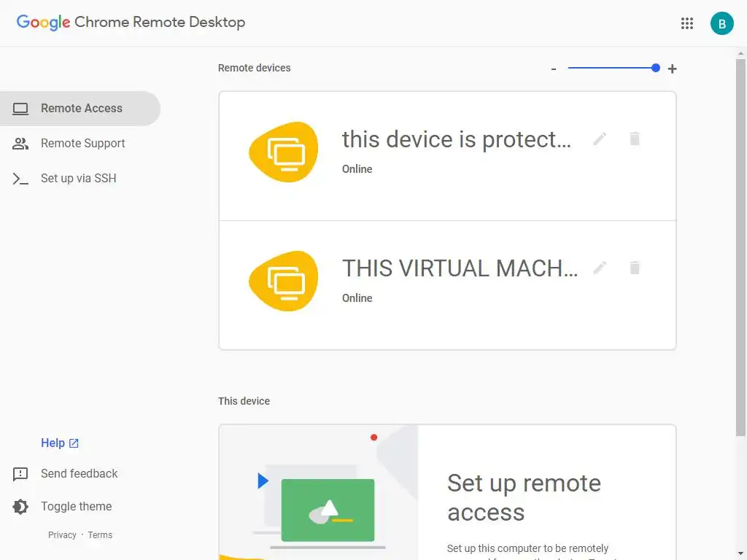The height and width of the screenshot is (560, 747).
Task: Click the scrollbar down arrow
Action: click(740, 555)
